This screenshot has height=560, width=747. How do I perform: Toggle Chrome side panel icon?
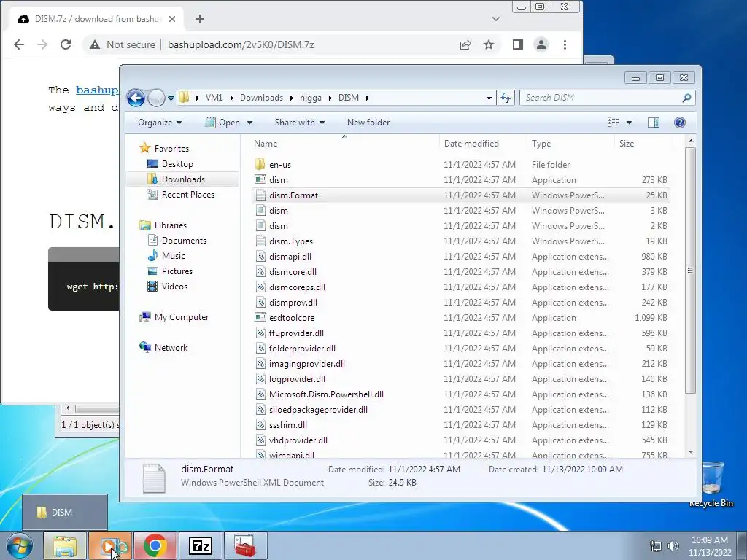517,44
